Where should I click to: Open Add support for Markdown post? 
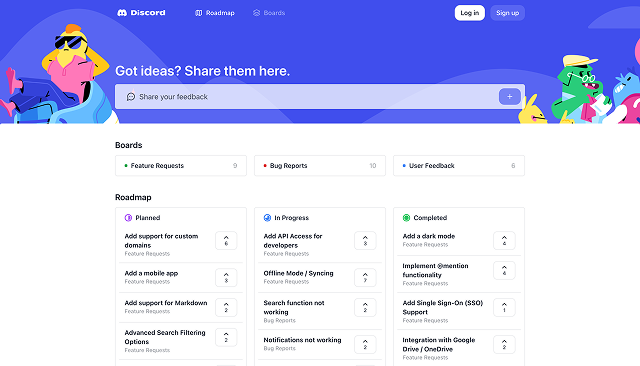coord(166,303)
